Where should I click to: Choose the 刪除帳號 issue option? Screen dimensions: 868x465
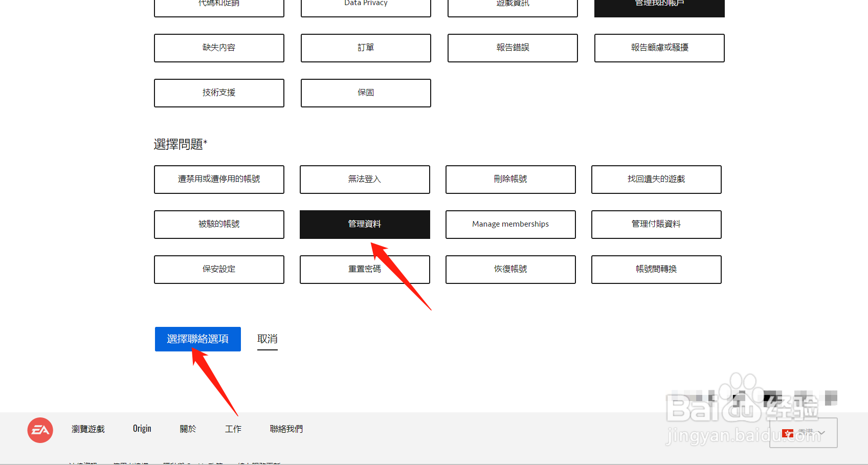click(x=510, y=180)
